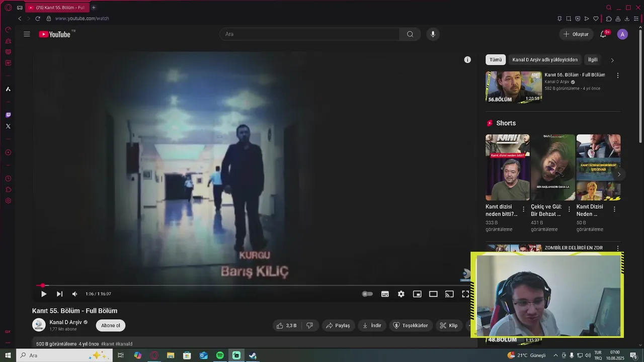Screen dimensions: 644x362
Task: Create a clip with Klip
Action: [448, 325]
